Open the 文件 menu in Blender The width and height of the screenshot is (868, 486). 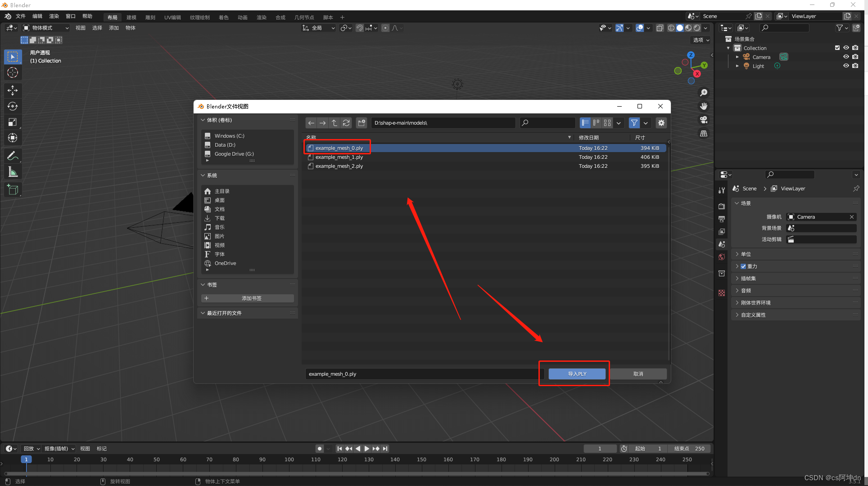pyautogui.click(x=21, y=16)
